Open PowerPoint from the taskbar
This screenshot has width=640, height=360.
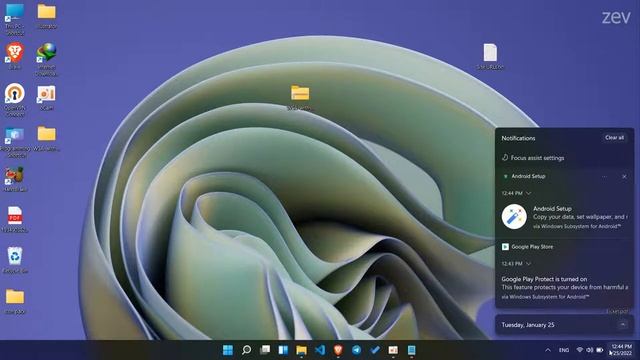(x=393, y=350)
